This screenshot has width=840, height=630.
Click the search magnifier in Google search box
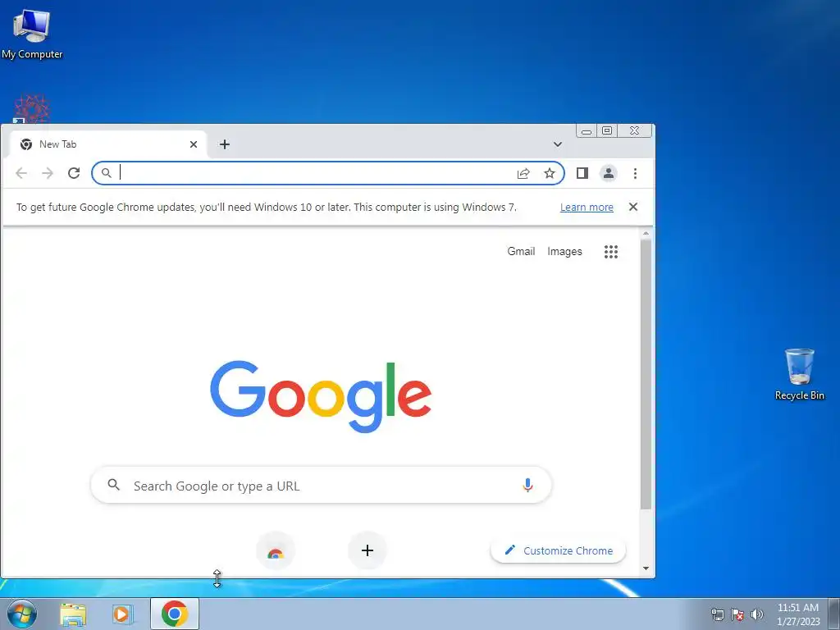click(113, 485)
